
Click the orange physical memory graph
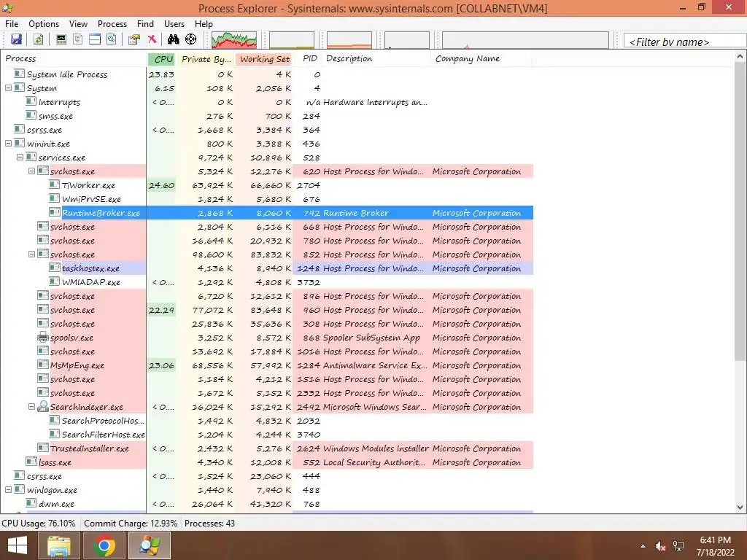349,40
